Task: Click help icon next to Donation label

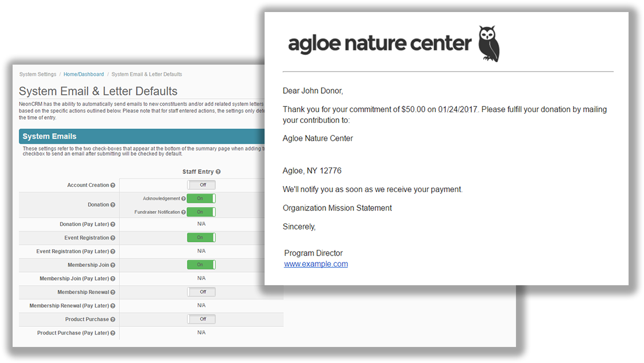Action: point(113,205)
